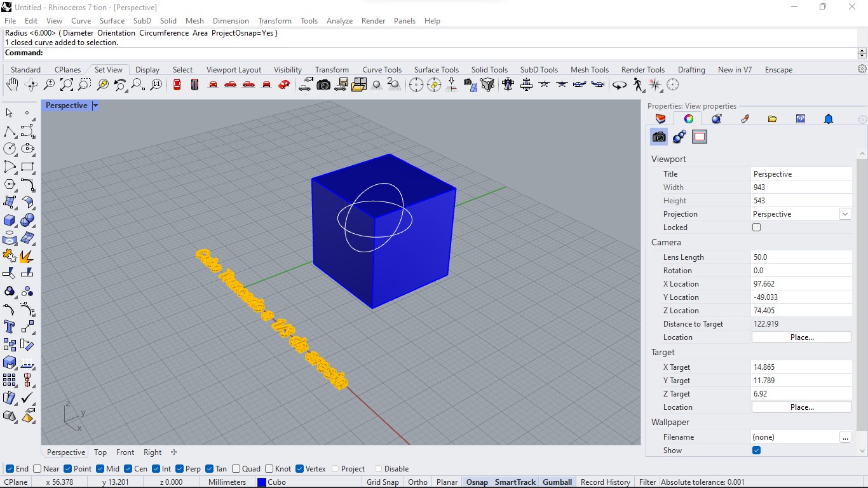Click the Millimeters units status field

pyautogui.click(x=227, y=482)
